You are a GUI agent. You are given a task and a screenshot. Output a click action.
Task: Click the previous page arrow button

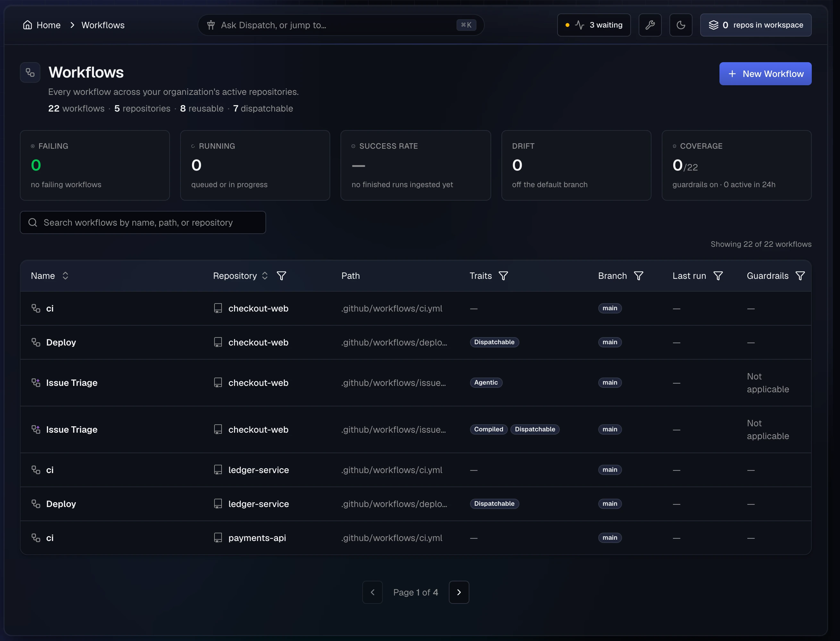pos(372,592)
